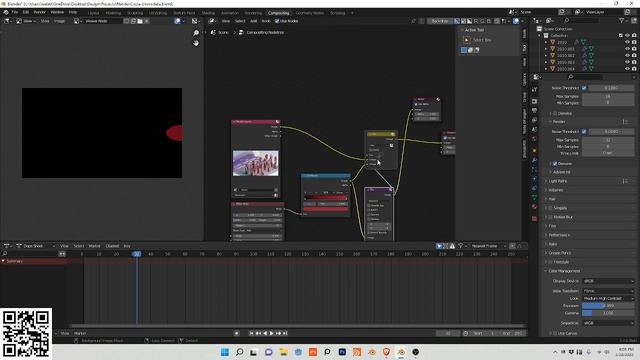Click the zoom magnifier icon in image viewer

(196, 33)
